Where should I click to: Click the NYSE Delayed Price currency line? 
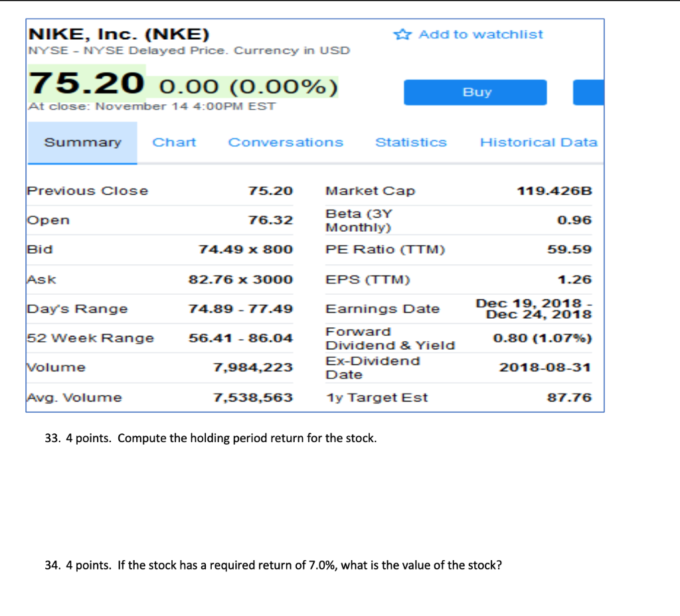pos(189,50)
